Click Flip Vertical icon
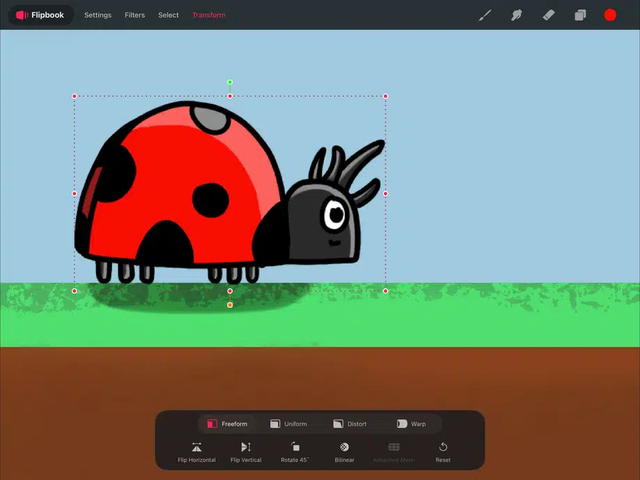This screenshot has width=640, height=480. 246,448
